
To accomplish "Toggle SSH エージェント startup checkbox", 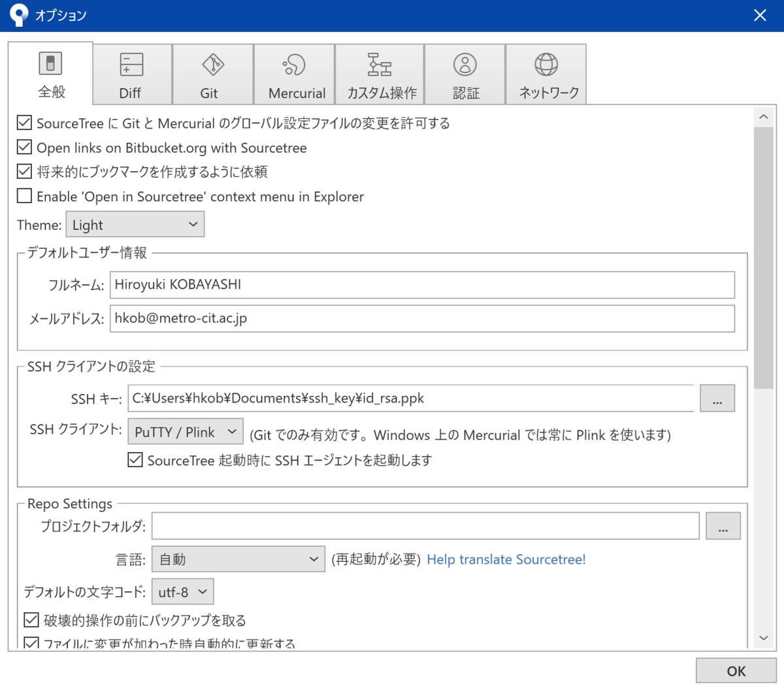I will tap(135, 460).
